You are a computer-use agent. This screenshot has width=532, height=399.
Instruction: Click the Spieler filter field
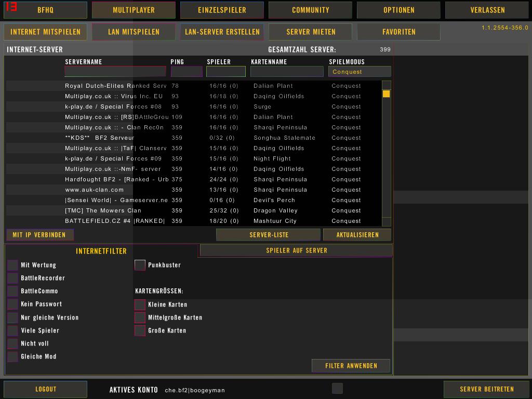tap(226, 72)
